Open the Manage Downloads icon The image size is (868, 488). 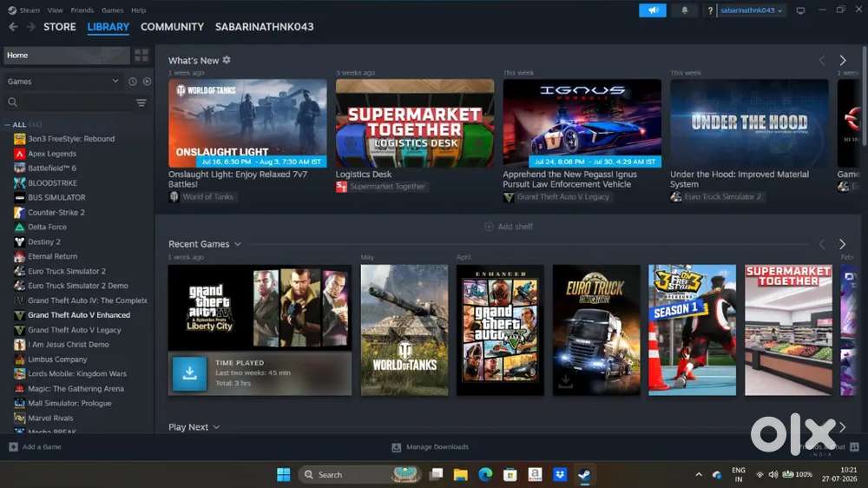397,447
